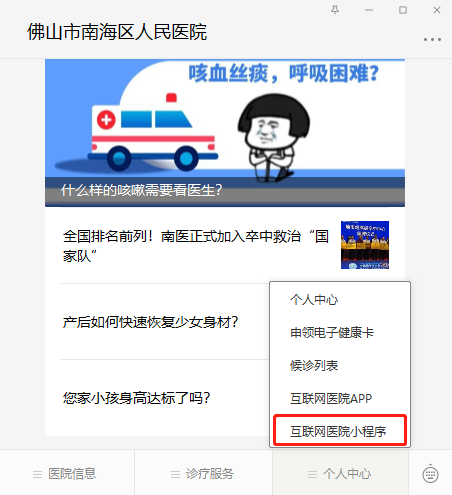Open the three-dot more options menu

pyautogui.click(x=432, y=39)
